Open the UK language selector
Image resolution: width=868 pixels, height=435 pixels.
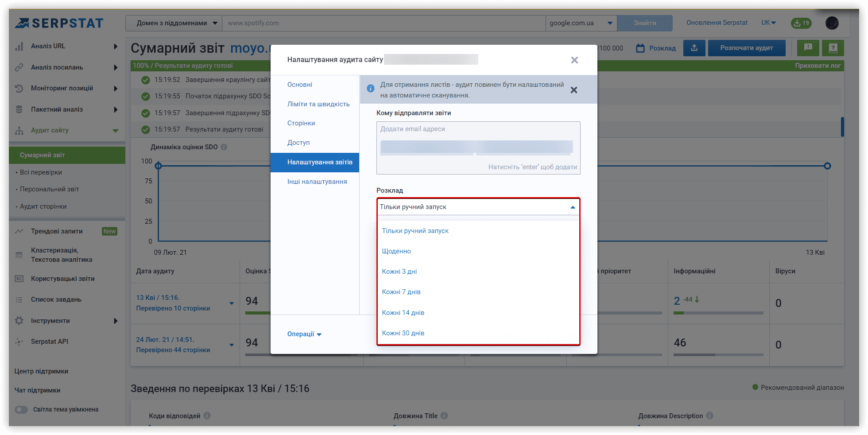[x=769, y=23]
